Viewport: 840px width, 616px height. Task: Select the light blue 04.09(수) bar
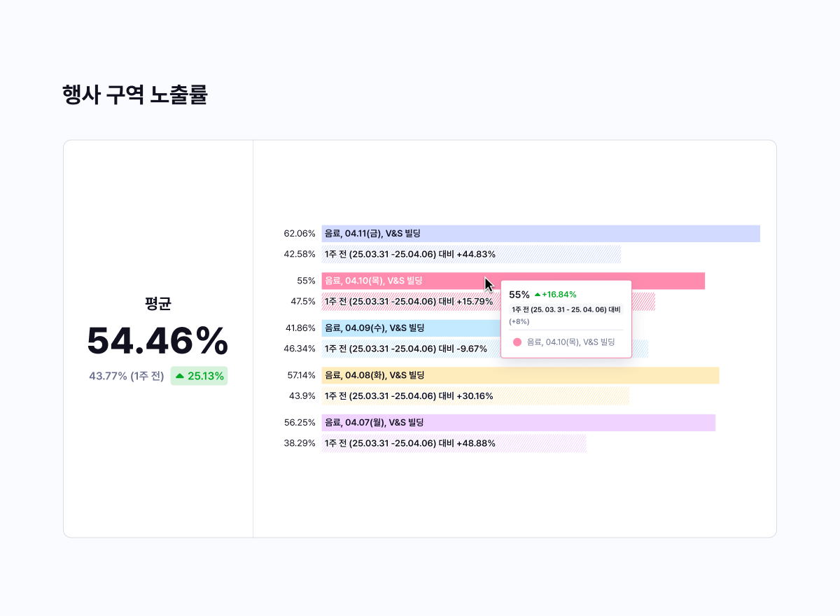412,328
